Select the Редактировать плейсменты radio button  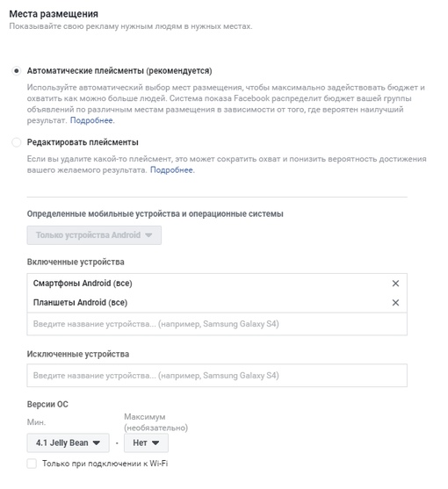[x=16, y=142]
